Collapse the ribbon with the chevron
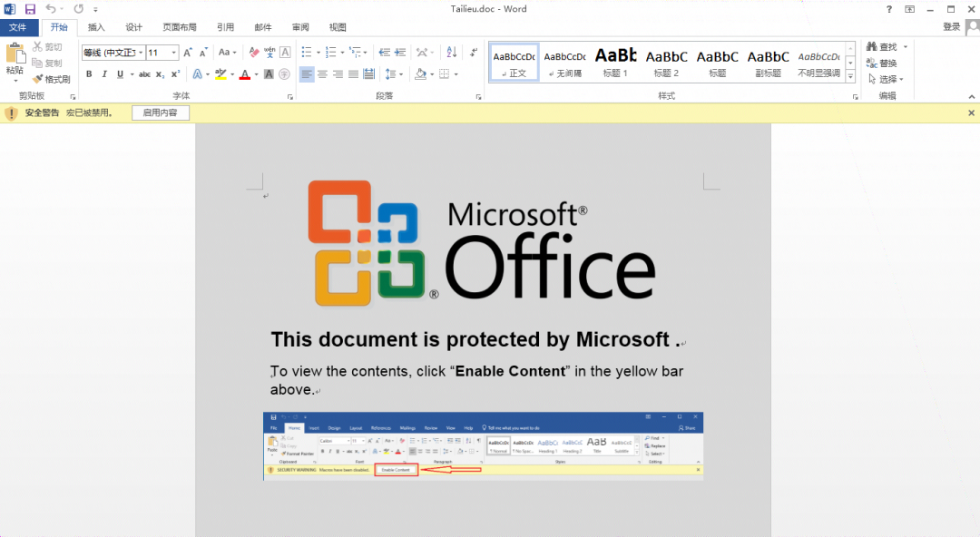Viewport: 980px width, 537px height. [x=971, y=97]
